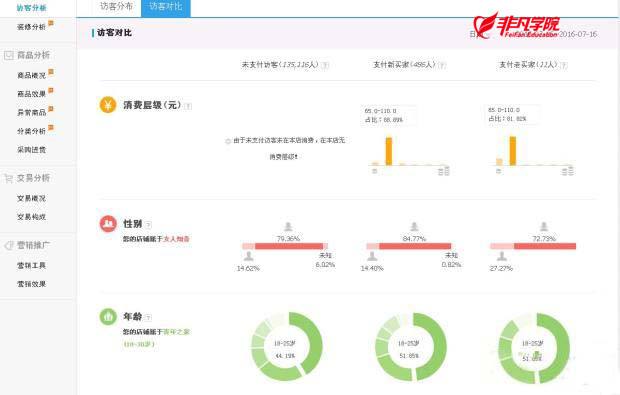The height and width of the screenshot is (395, 620).
Task: Click red gender bar under 79.36%
Action: point(289,246)
